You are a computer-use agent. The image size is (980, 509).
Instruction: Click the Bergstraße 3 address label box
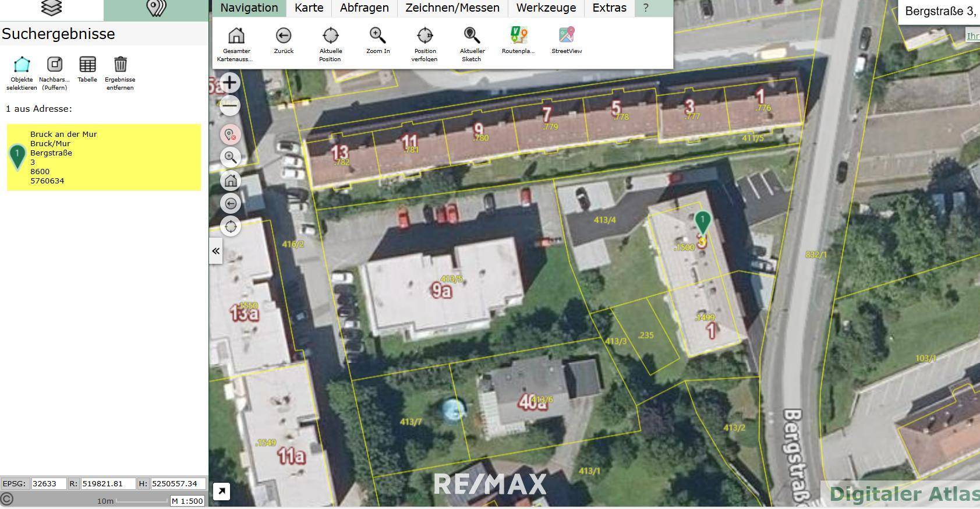939,11
